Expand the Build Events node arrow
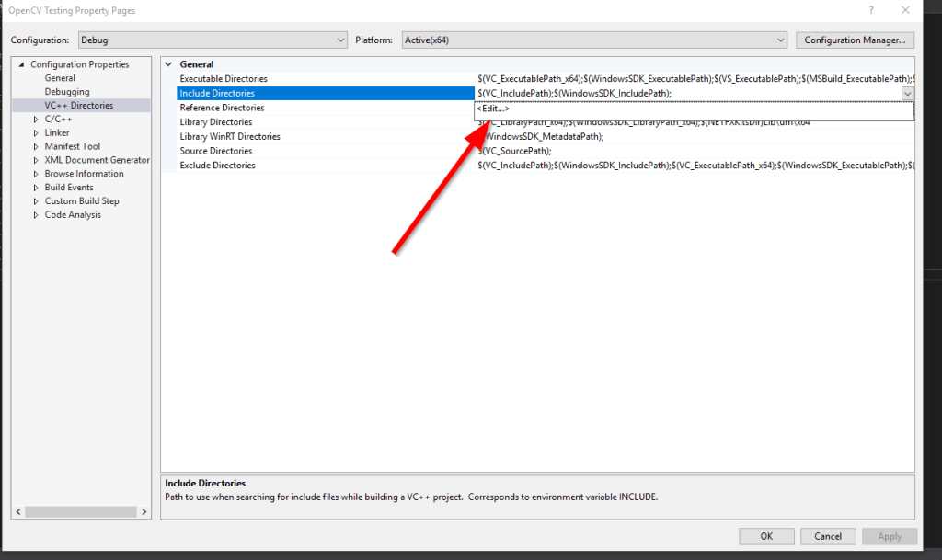The image size is (942, 560). 36,188
